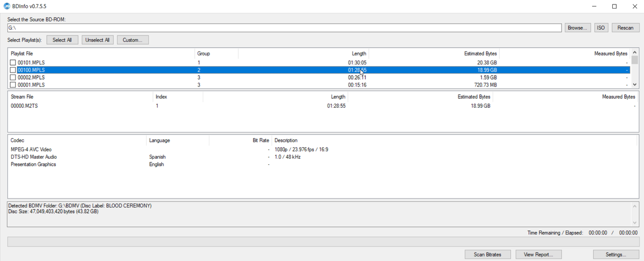This screenshot has height=261, width=644.
Task: Click the Rescan button
Action: 625,28
